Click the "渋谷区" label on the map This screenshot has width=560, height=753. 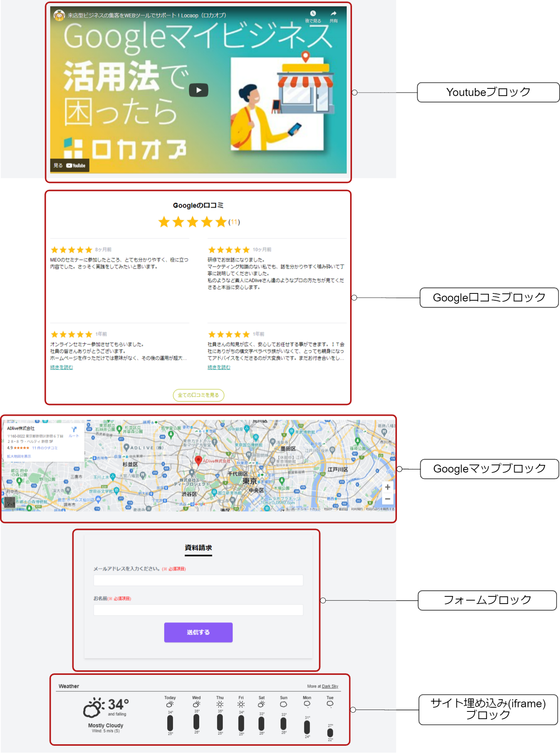point(189,494)
